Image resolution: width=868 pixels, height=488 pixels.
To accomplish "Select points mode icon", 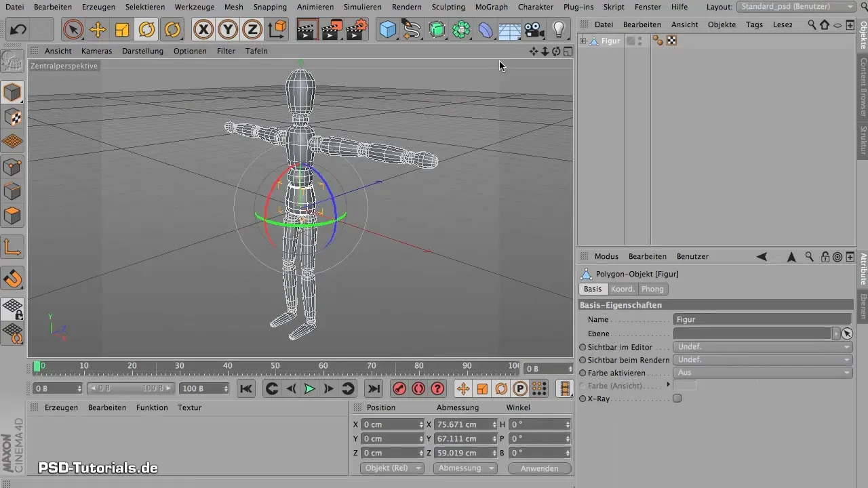I will pos(13,166).
